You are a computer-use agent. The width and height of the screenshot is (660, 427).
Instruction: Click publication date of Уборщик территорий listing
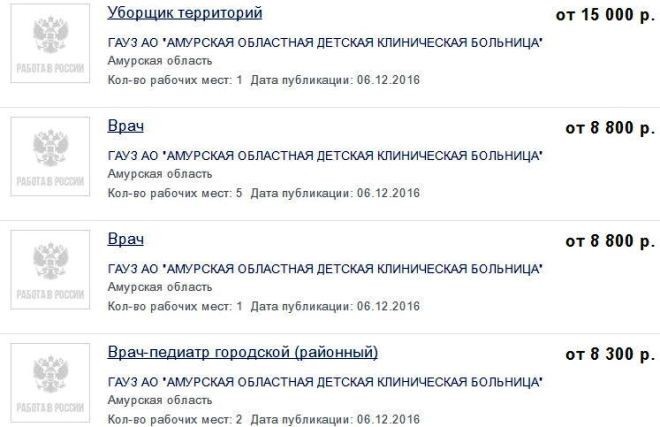[336, 79]
